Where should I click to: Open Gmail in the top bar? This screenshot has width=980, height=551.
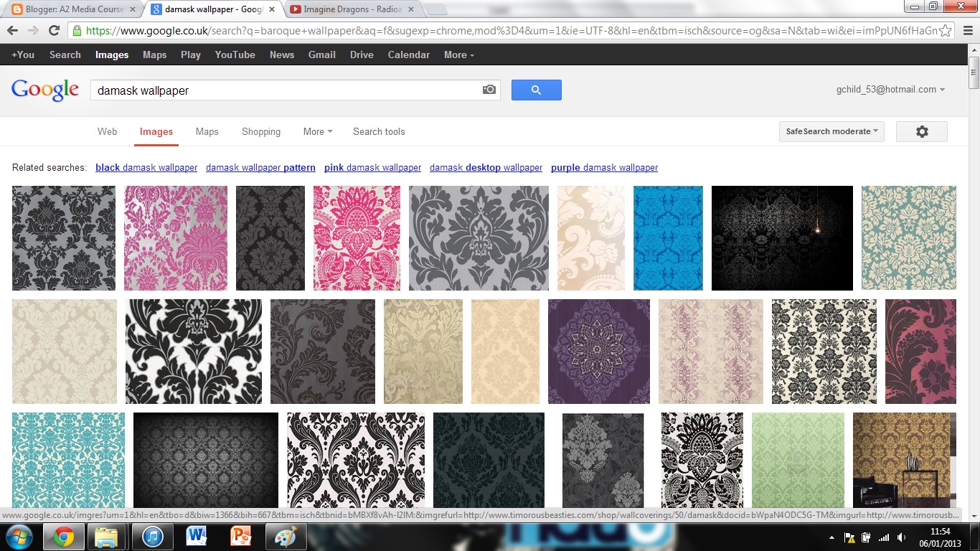322,55
